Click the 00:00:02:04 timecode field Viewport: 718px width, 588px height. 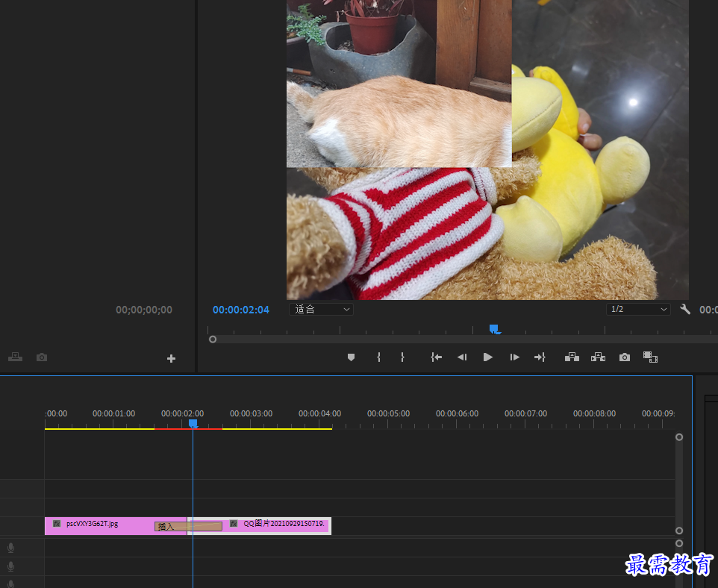pyautogui.click(x=241, y=310)
